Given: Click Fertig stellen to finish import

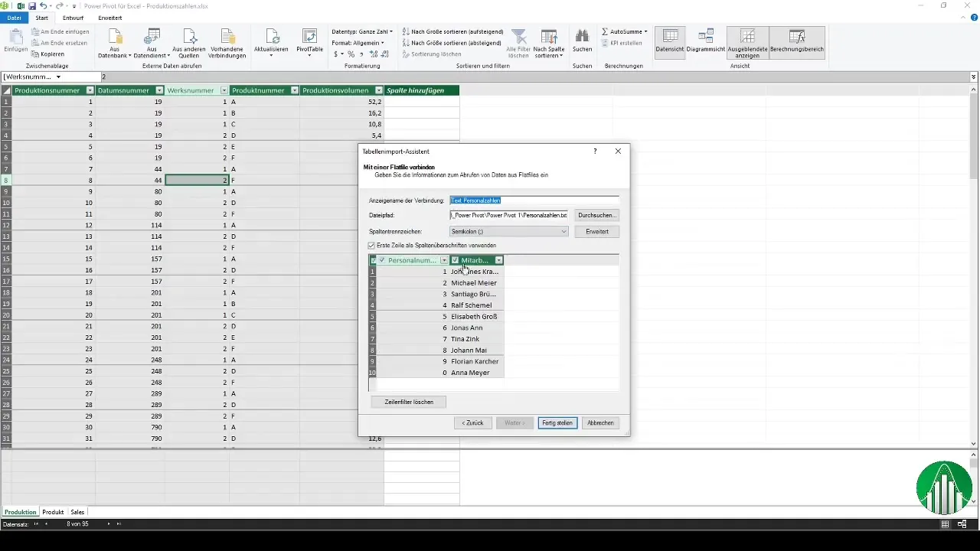Looking at the screenshot, I should click(x=558, y=422).
